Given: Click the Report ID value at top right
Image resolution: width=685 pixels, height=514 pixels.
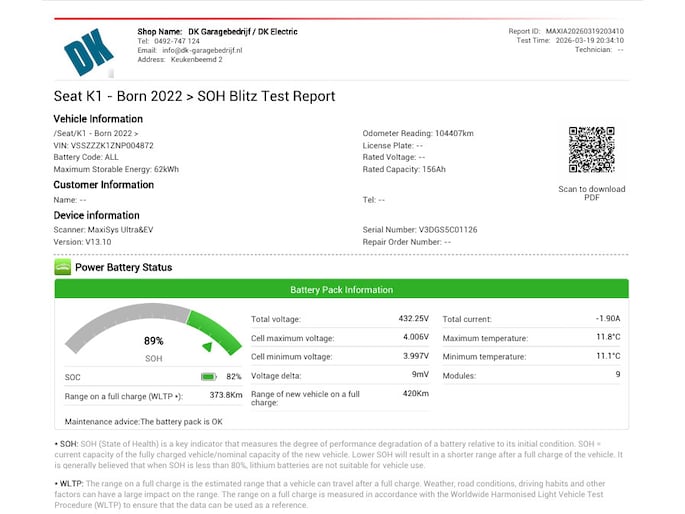Looking at the screenshot, I should tap(597, 31).
